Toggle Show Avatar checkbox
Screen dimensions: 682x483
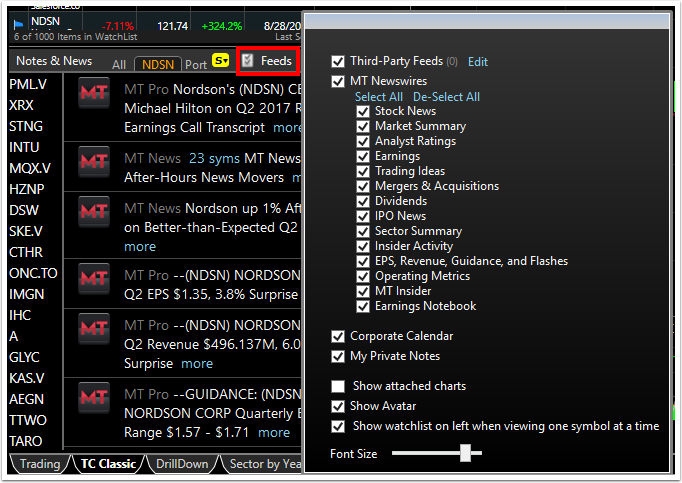coord(338,406)
